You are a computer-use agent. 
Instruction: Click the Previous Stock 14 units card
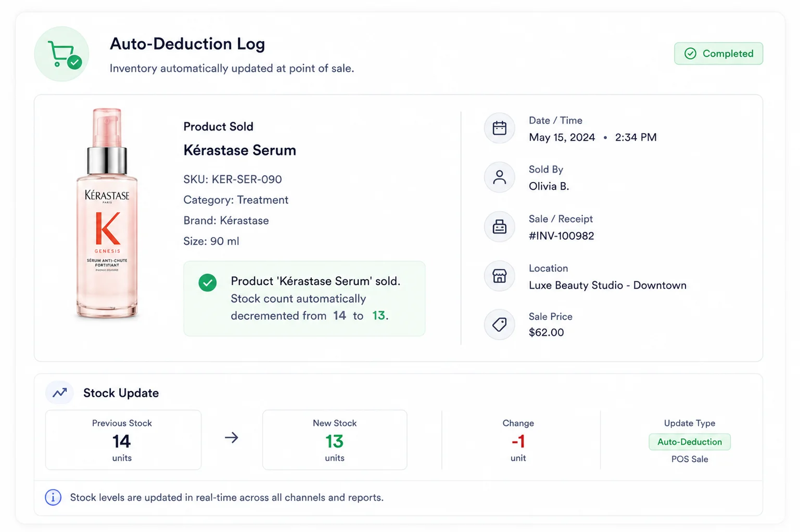coord(123,440)
